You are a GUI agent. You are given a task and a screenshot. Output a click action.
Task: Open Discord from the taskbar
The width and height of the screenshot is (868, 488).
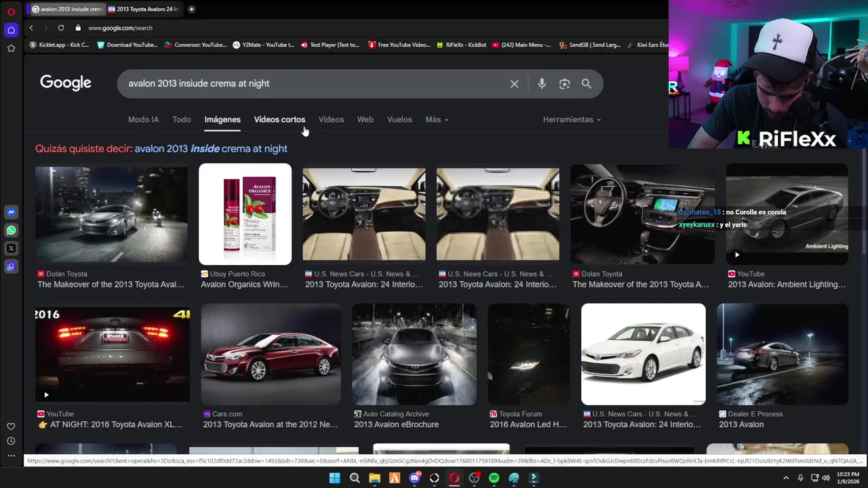(x=414, y=478)
